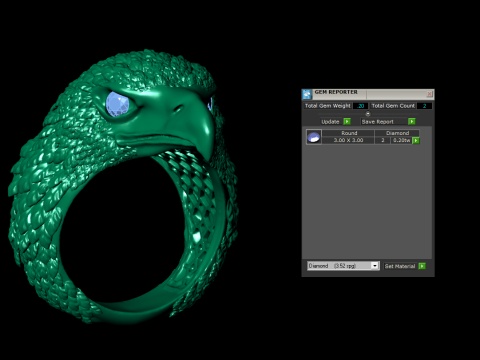The height and width of the screenshot is (360, 480).
Task: Select the blue gem in the eagle's eye
Action: coord(117,104)
